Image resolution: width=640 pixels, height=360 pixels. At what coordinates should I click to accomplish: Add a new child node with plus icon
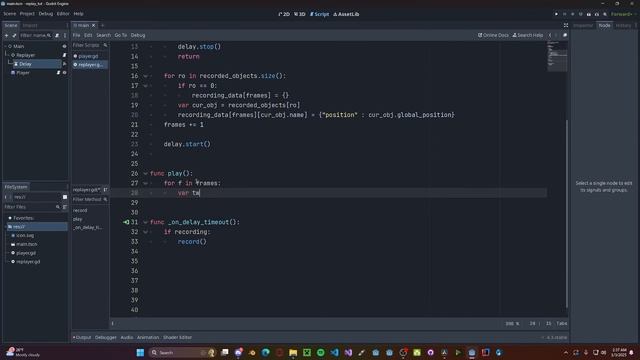7,36
